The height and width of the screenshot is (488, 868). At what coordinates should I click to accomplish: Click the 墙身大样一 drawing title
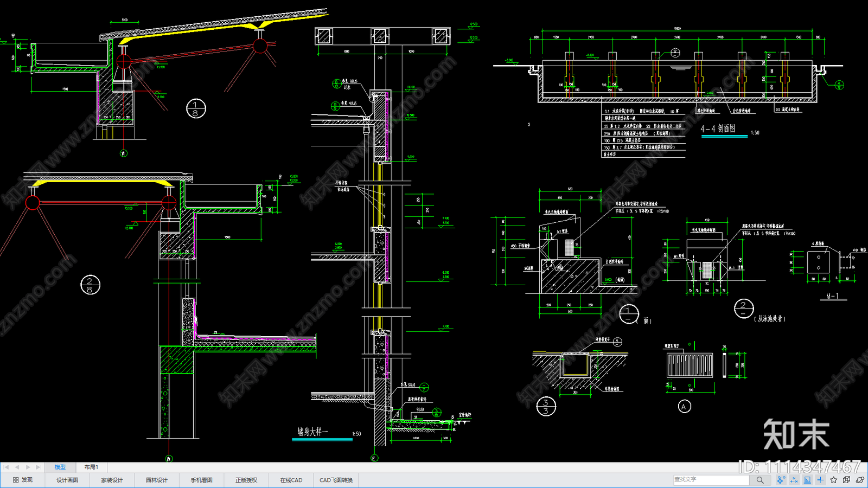point(312,432)
